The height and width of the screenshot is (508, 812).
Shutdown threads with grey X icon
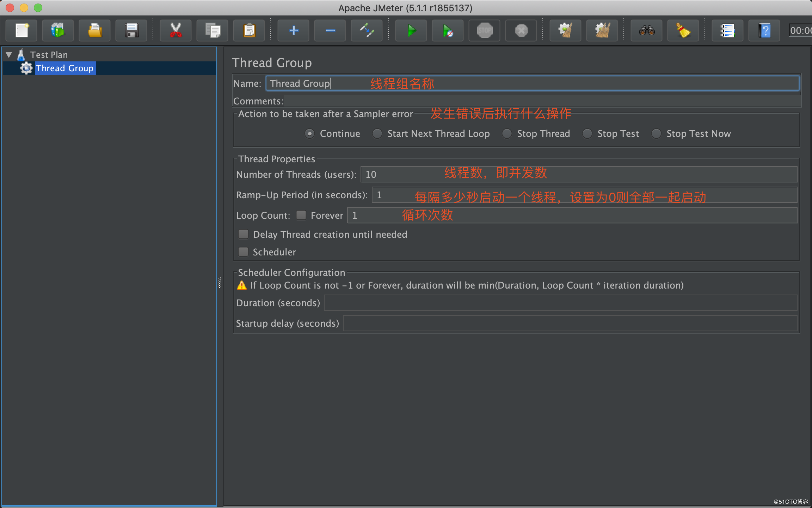click(521, 31)
